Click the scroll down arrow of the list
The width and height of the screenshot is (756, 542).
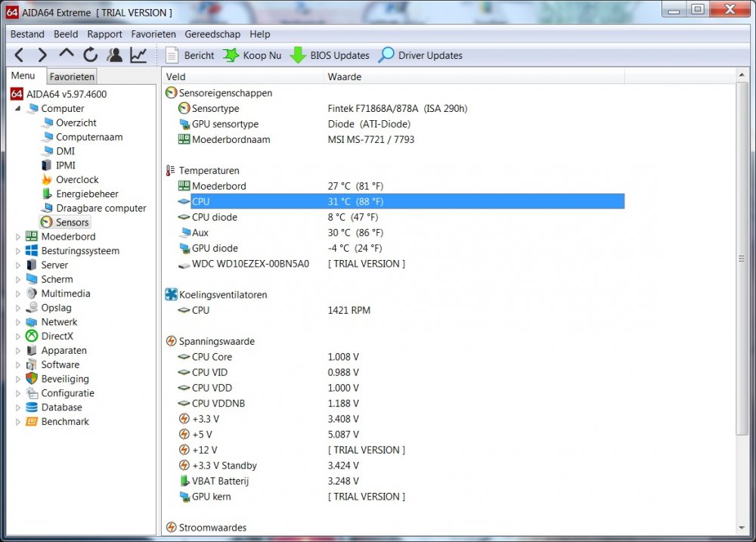(x=742, y=528)
